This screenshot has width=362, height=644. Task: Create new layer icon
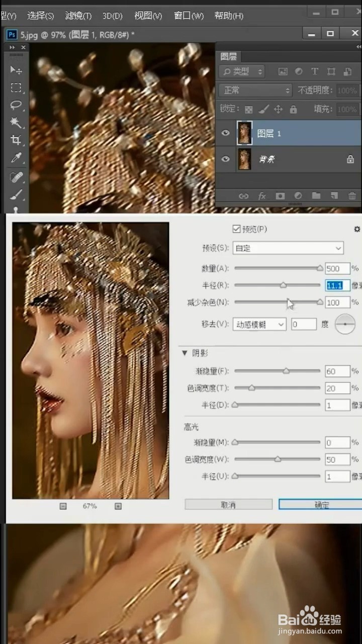334,196
